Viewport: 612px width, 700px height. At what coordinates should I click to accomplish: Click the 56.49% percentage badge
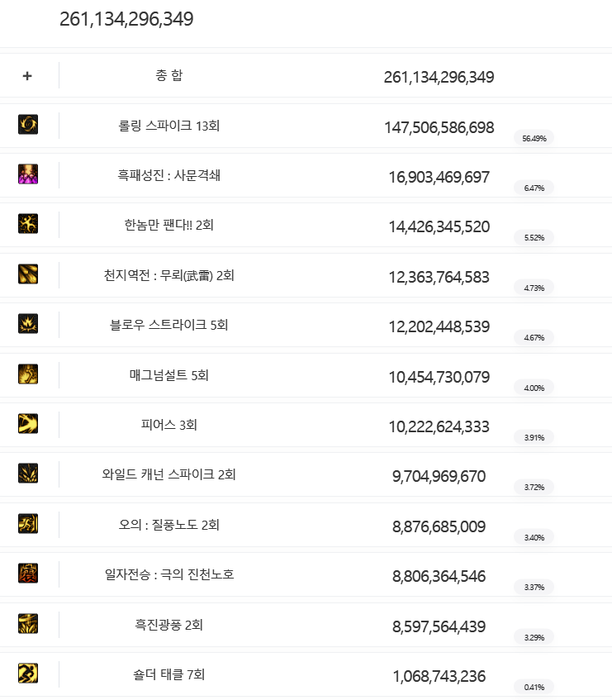click(534, 138)
